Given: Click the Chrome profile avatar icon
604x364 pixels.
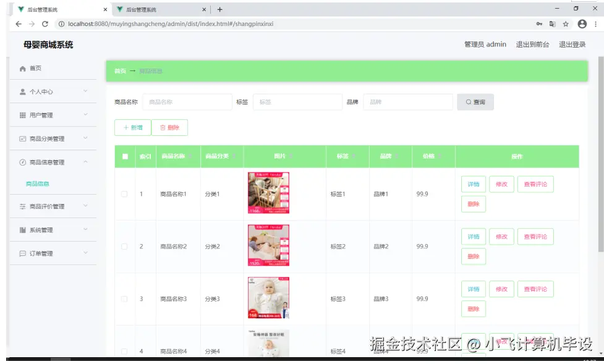Looking at the screenshot, I should (582, 23).
